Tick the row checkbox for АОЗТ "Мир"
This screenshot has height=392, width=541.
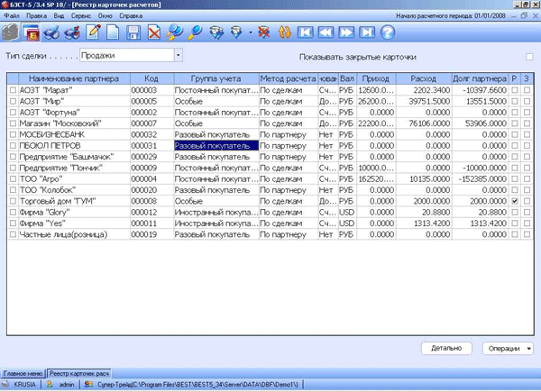pyautogui.click(x=13, y=101)
